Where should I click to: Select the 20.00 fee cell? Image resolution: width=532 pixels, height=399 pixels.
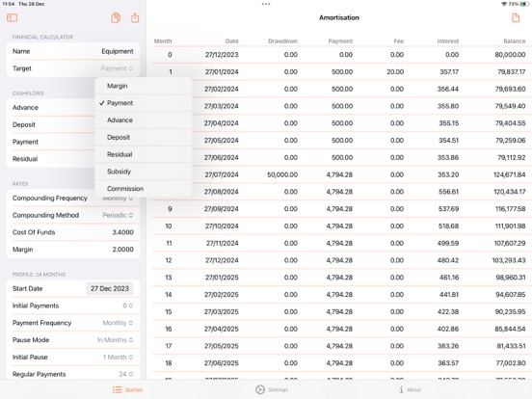click(x=395, y=72)
